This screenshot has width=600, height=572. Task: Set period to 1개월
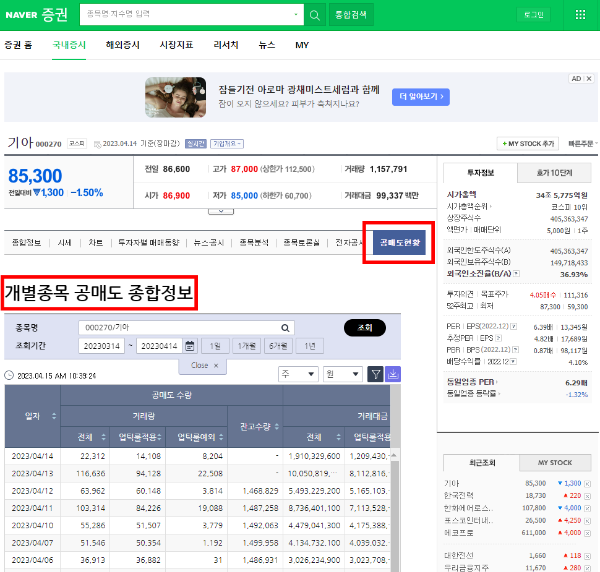point(246,346)
